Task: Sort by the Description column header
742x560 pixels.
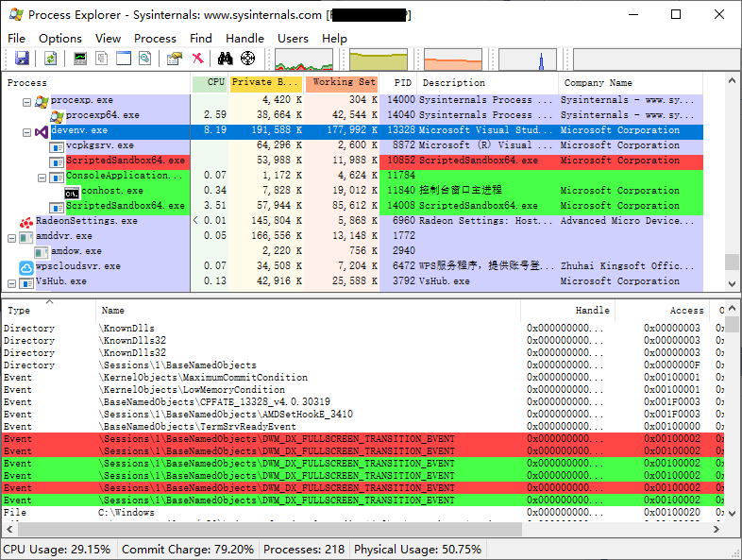Action: tap(487, 83)
